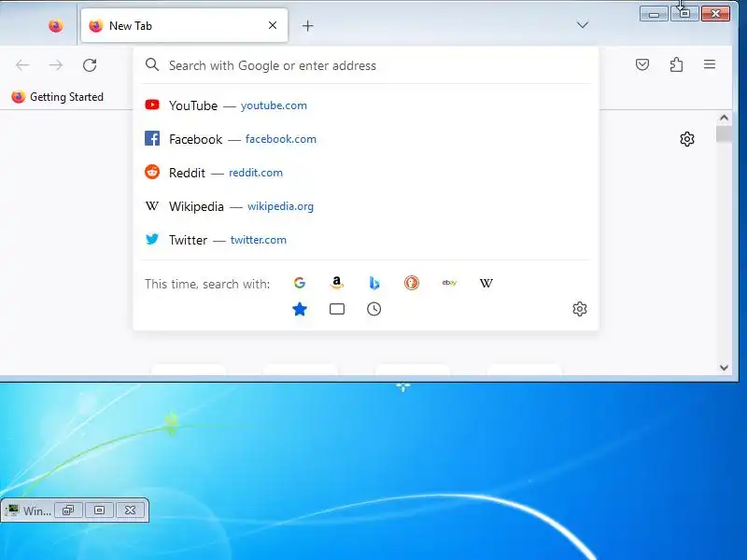
Task: Close the minimized Win... window
Action: 130,511
